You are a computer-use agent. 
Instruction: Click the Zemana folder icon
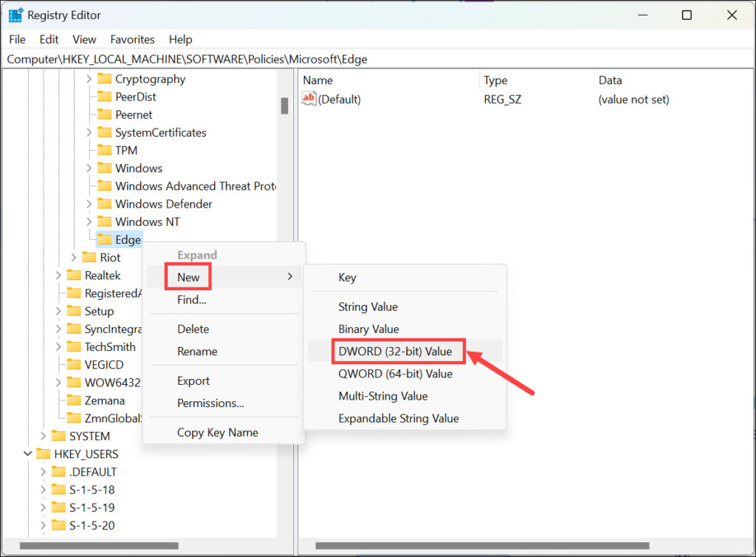click(74, 400)
